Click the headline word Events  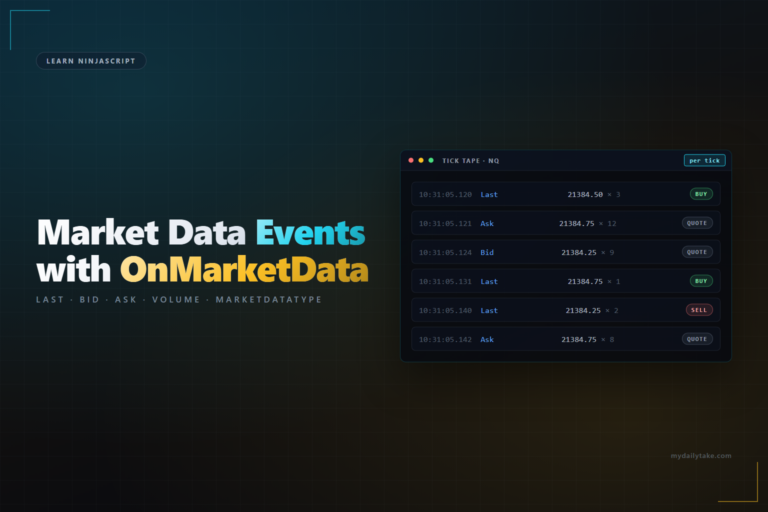[311, 233]
